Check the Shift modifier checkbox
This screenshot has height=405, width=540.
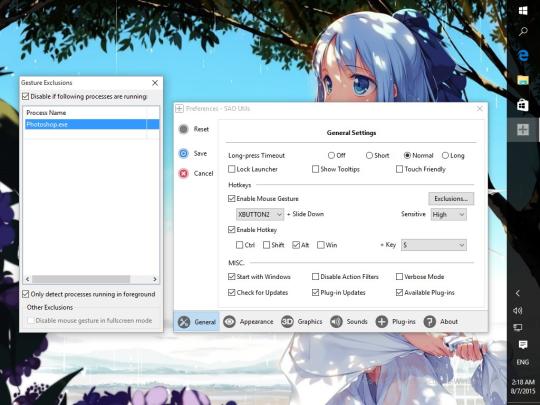[x=266, y=245]
